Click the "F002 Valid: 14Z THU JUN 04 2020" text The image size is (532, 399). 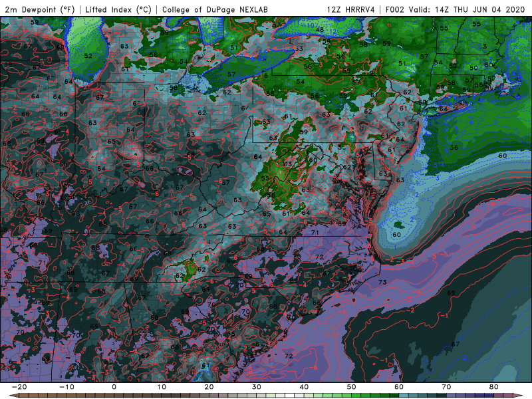click(455, 9)
